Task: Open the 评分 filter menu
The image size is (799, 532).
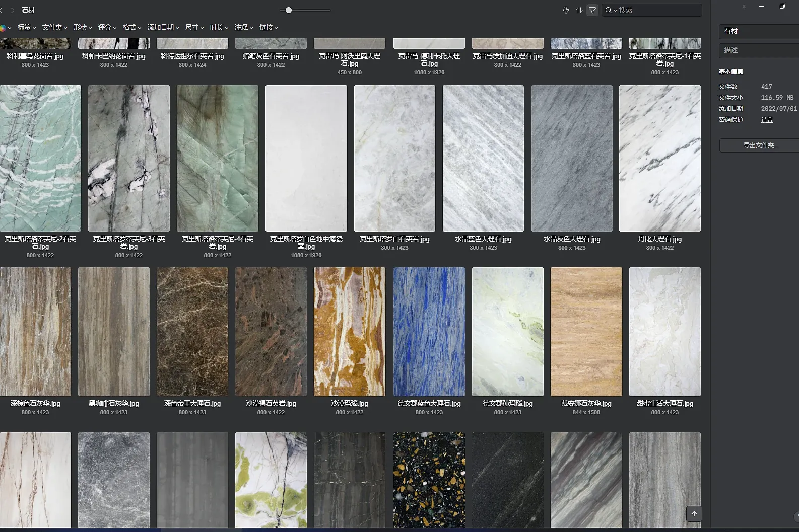Action: click(107, 28)
